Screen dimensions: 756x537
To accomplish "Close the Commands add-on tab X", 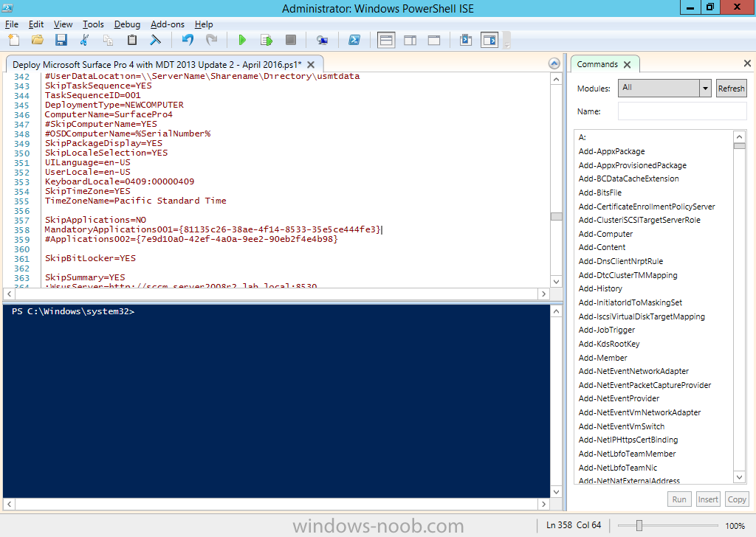I will tap(627, 64).
